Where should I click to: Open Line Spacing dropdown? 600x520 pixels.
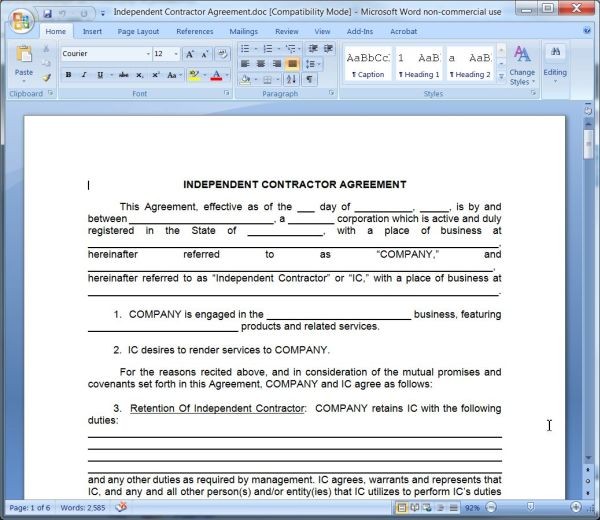[x=313, y=64]
